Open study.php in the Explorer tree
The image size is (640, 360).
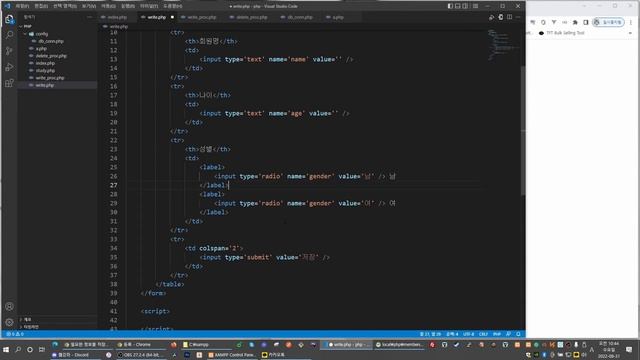(x=57, y=71)
